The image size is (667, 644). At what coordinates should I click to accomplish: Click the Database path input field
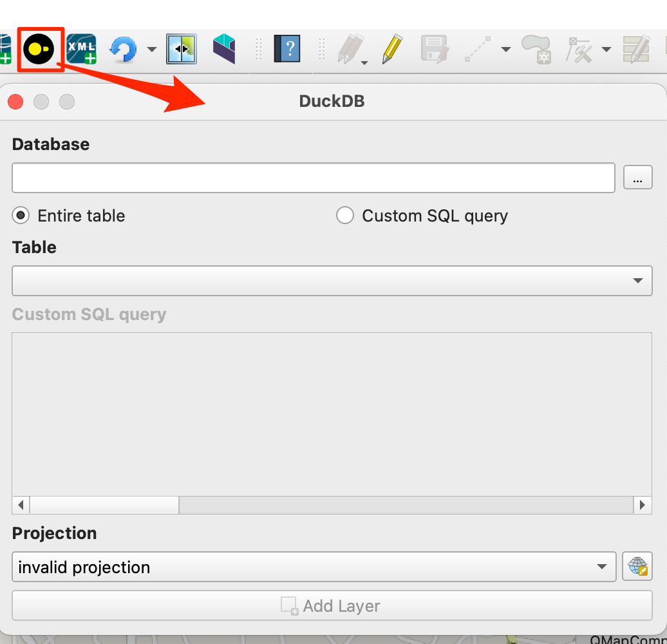pos(314,177)
